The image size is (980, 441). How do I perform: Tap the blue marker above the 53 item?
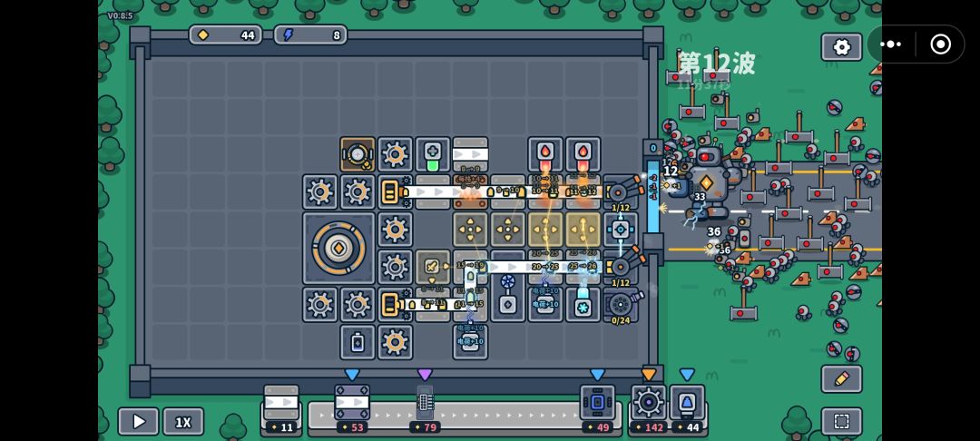click(352, 375)
